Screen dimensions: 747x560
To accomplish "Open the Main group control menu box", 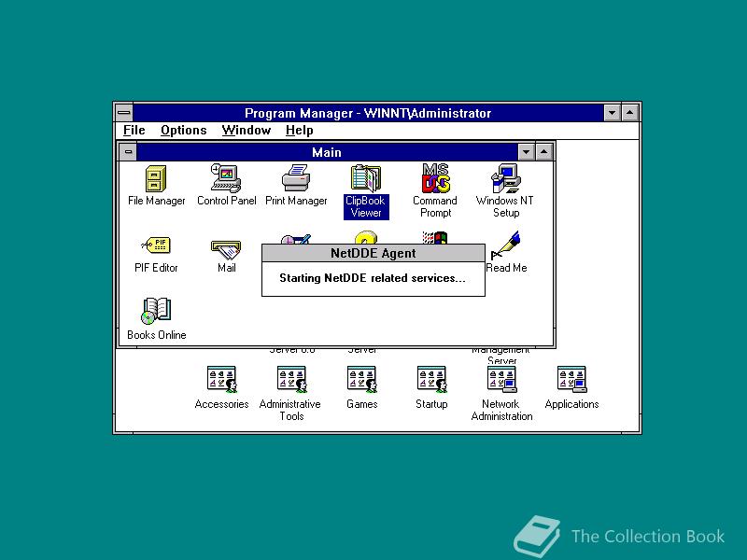I will (128, 152).
